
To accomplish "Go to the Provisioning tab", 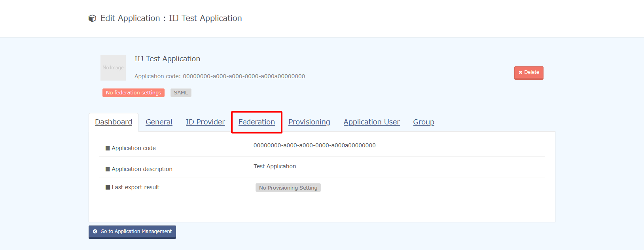I will [309, 122].
